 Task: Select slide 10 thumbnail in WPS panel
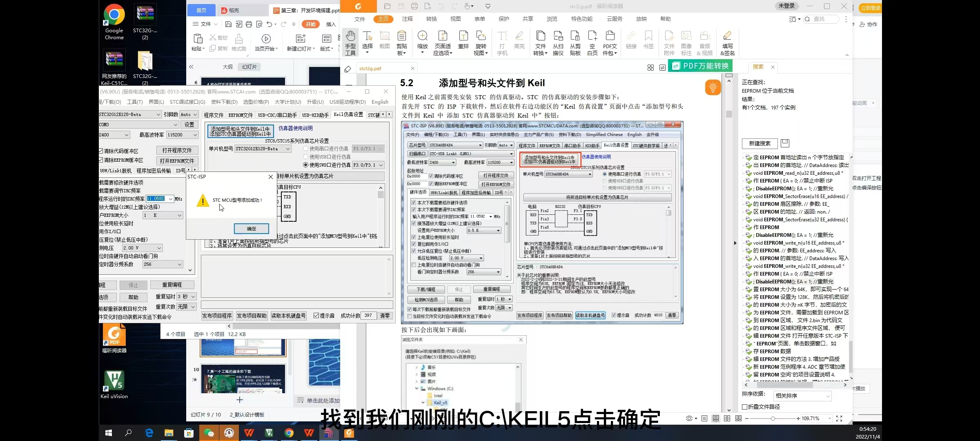pyautogui.click(x=243, y=379)
